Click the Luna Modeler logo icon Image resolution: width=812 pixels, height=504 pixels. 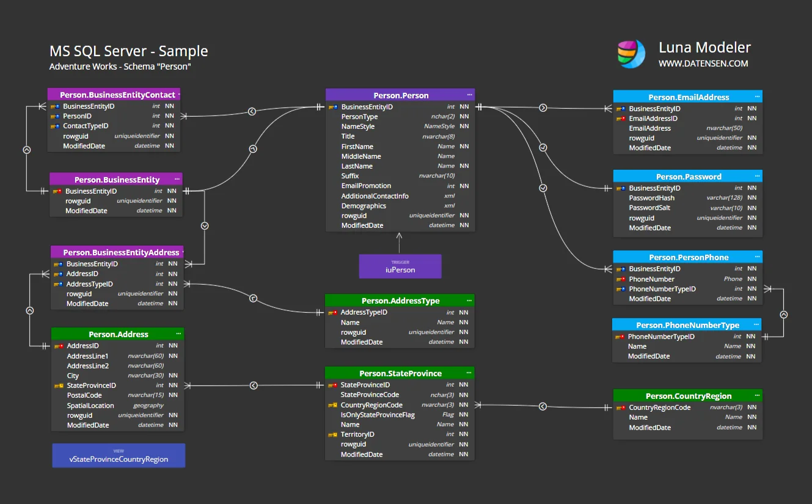click(x=631, y=54)
